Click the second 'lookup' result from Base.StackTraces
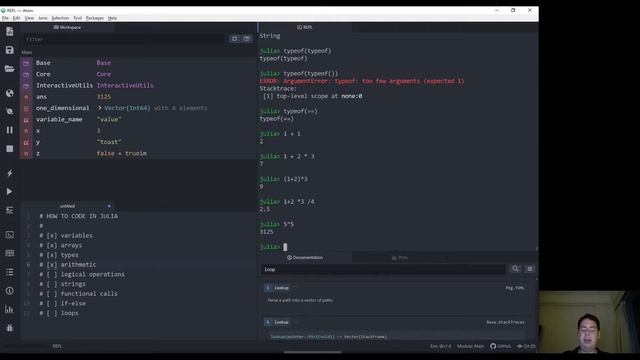Image resolution: width=640 pixels, height=360 pixels. coord(281,322)
